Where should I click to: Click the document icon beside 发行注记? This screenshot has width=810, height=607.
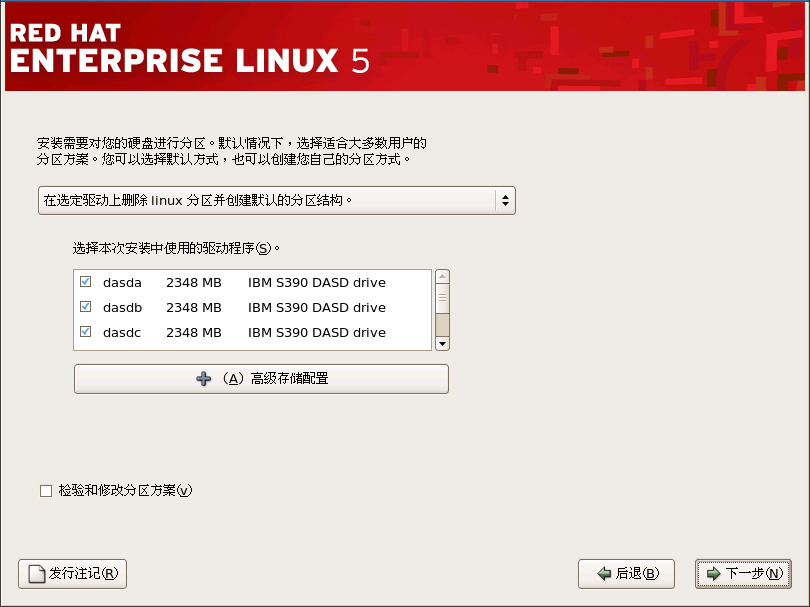coord(36,574)
